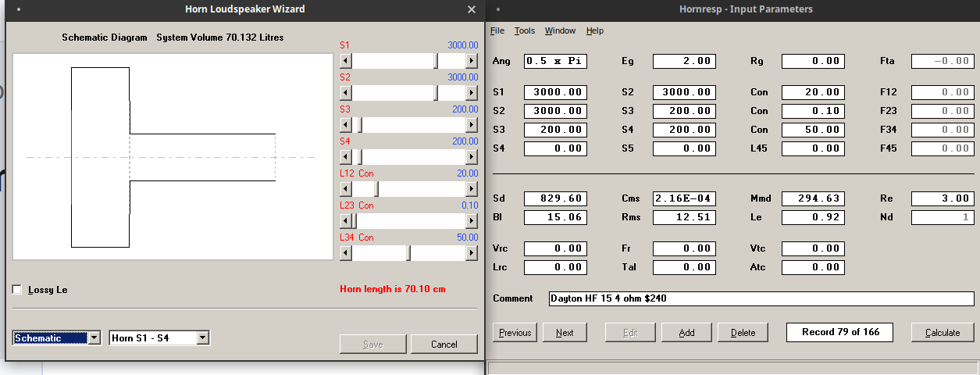Click left arrow of S2 slider
This screenshot has width=980, height=375.
(x=346, y=92)
